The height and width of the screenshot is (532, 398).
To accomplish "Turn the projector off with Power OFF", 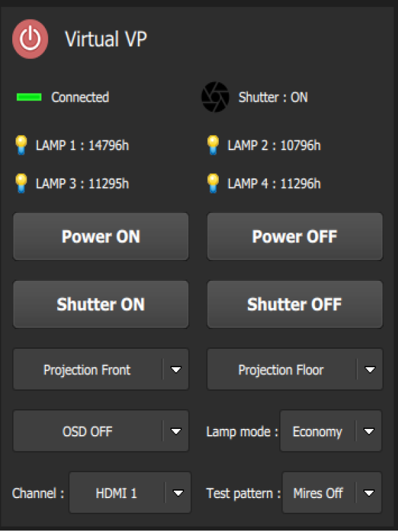I will click(x=295, y=236).
